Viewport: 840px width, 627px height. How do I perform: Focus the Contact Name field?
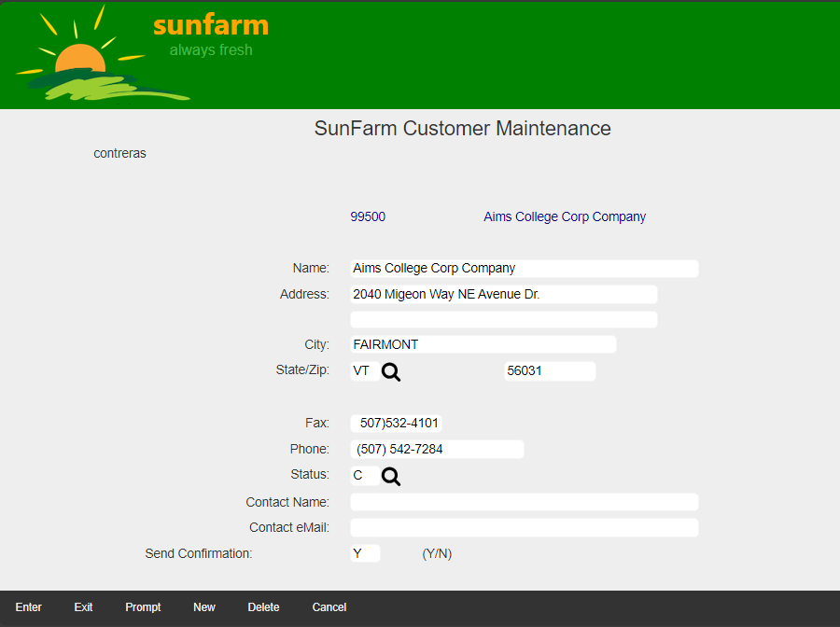[524, 502]
